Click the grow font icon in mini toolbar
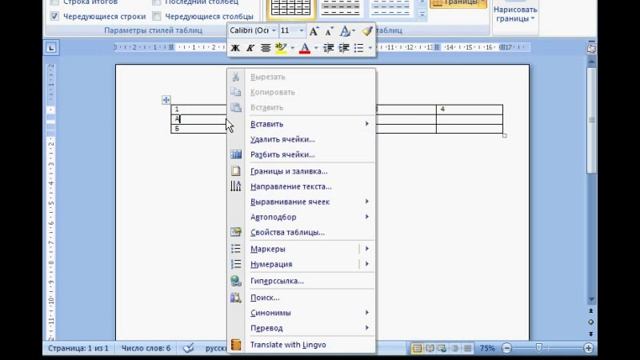640x360 pixels. (313, 31)
